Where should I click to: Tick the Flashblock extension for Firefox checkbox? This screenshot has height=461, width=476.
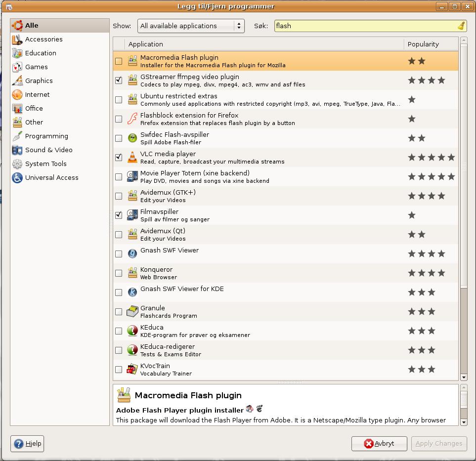point(119,119)
